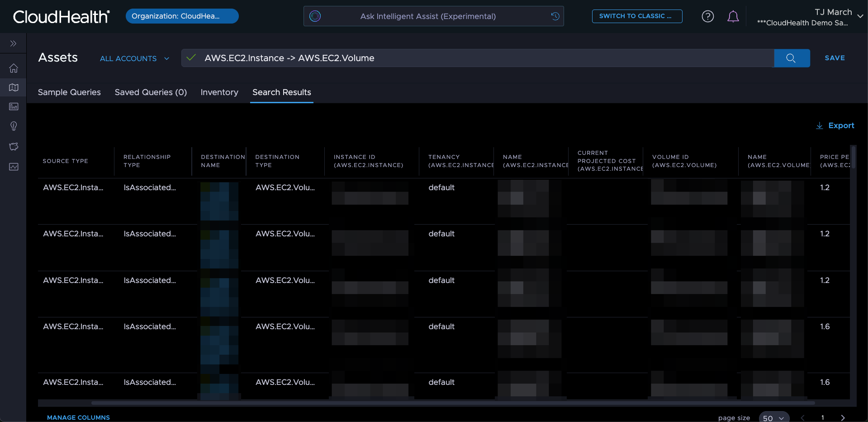Viewport: 868px width, 422px height.
Task: Open query history with the clock icon
Action: click(x=555, y=16)
